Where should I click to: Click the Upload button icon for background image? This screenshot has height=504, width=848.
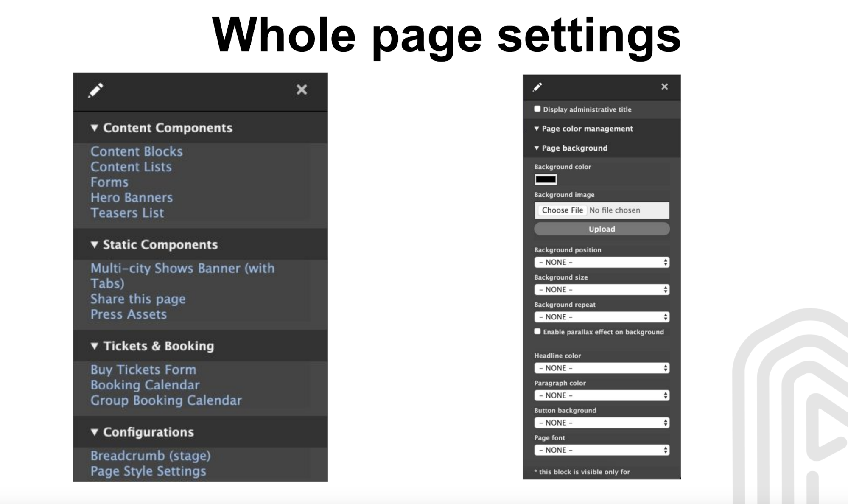point(601,229)
